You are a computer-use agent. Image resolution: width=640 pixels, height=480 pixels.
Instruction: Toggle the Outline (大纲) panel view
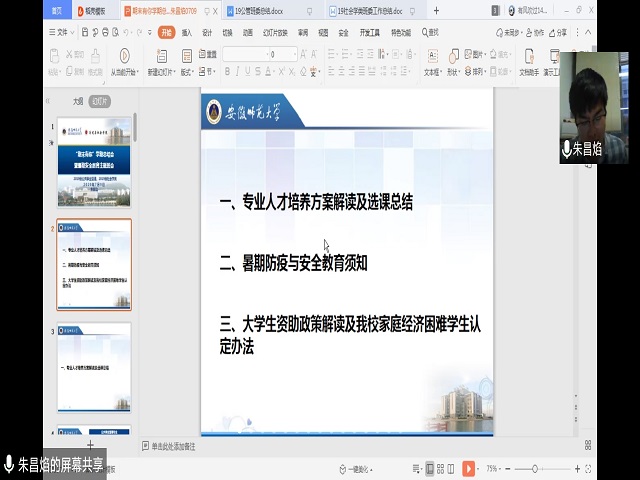click(78, 101)
